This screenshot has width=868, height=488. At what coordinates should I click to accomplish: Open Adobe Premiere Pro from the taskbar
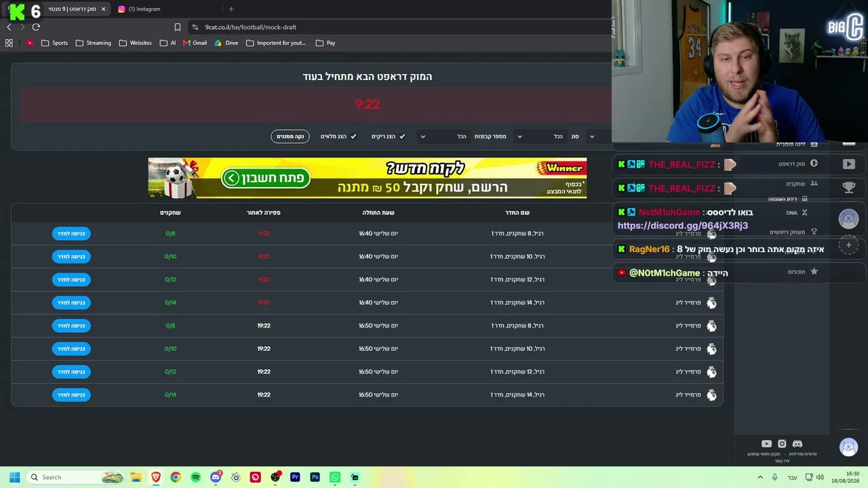tap(295, 477)
